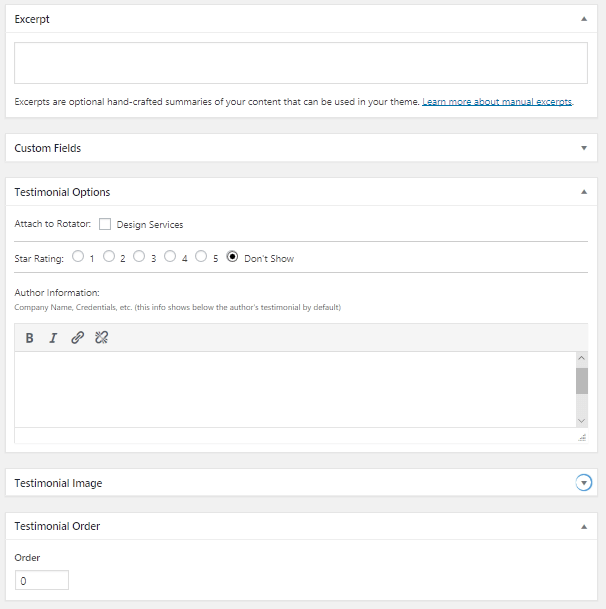Screen dimensions: 606x609
Task: Choose the Don't Show star rating option
Action: tap(232, 256)
